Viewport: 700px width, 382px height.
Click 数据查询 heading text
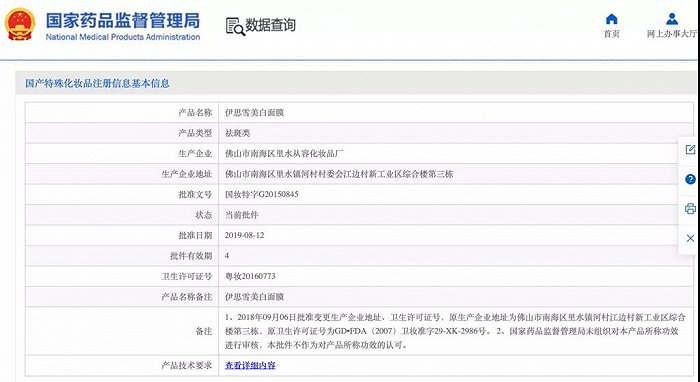point(271,25)
